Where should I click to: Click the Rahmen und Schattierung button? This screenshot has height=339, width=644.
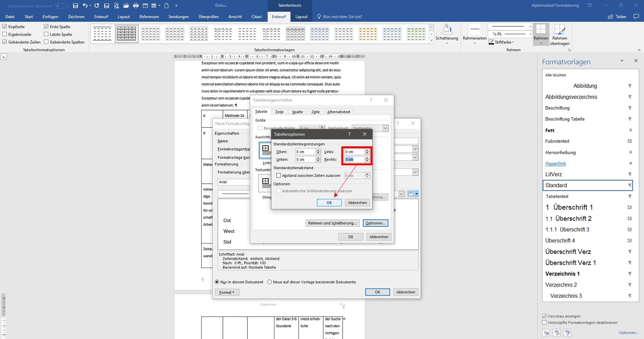pyautogui.click(x=332, y=223)
